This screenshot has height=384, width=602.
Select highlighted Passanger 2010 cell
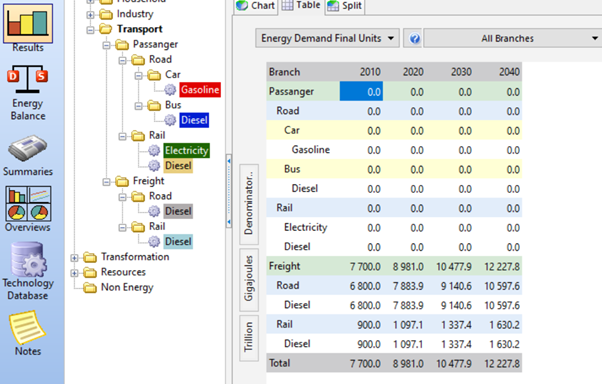coord(361,91)
